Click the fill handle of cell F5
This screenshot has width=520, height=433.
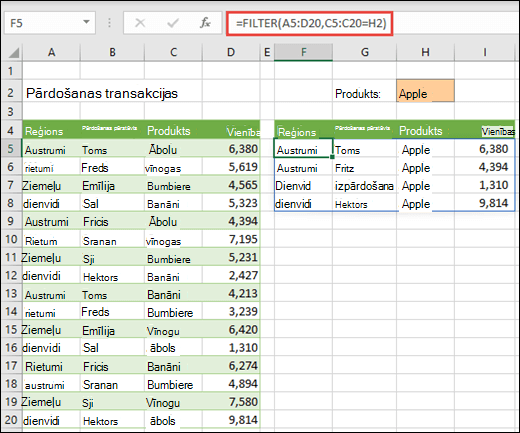click(332, 157)
